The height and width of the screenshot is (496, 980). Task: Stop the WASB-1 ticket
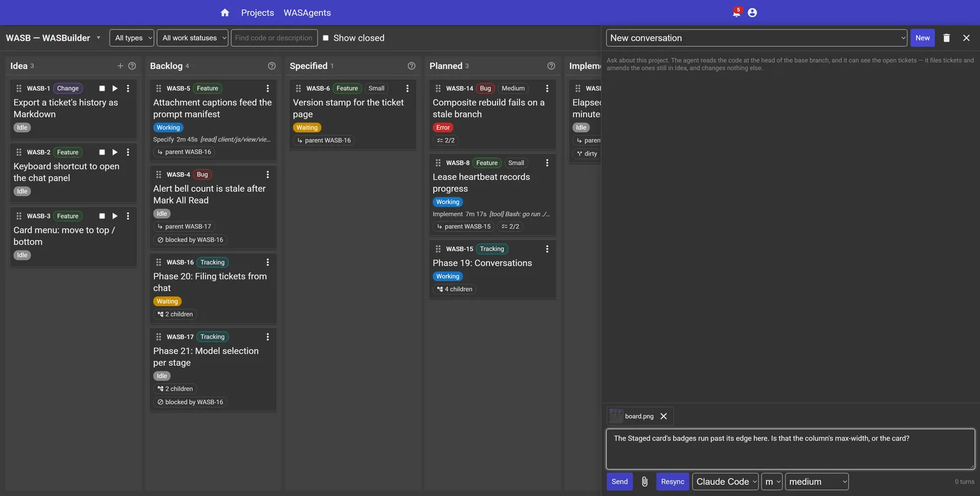pyautogui.click(x=102, y=88)
